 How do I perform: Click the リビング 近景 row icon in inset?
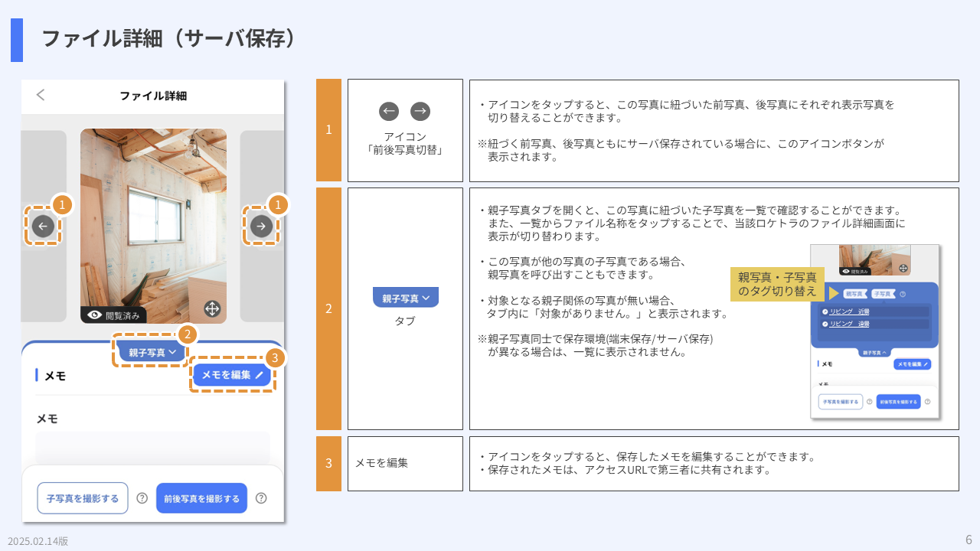coord(825,311)
